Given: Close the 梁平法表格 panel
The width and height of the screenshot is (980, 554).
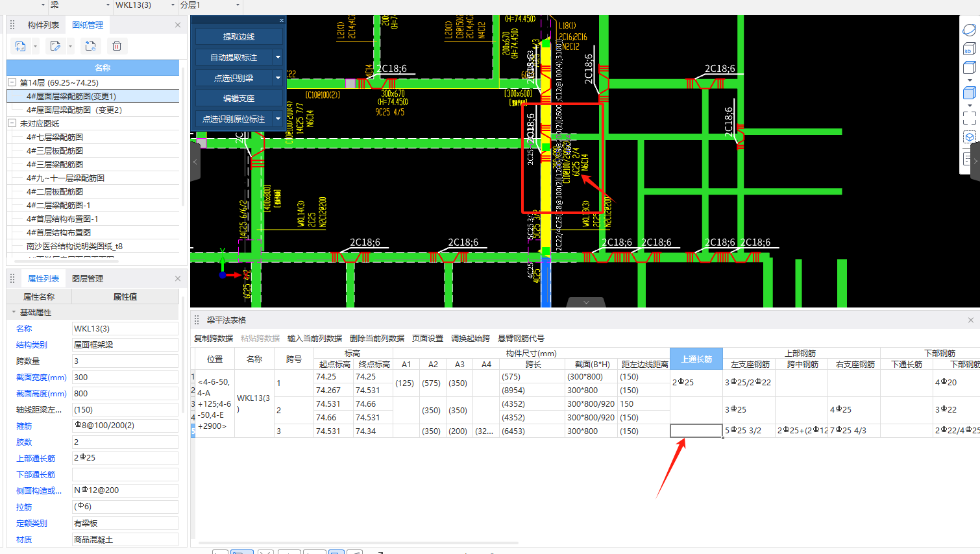Looking at the screenshot, I should pos(971,320).
